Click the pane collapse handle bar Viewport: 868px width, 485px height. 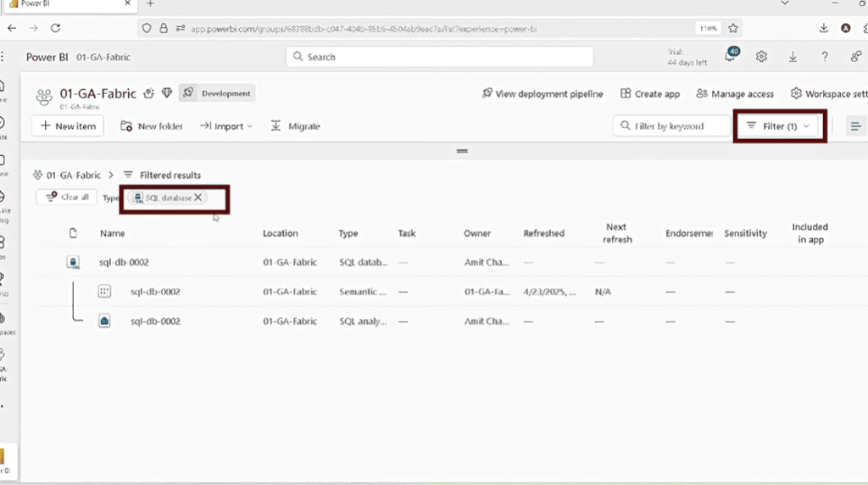(462, 151)
